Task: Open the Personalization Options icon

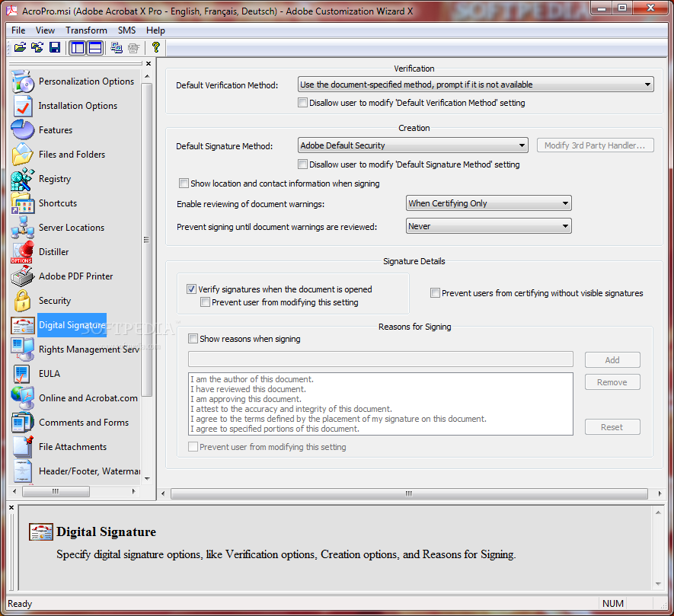Action: tap(23, 81)
